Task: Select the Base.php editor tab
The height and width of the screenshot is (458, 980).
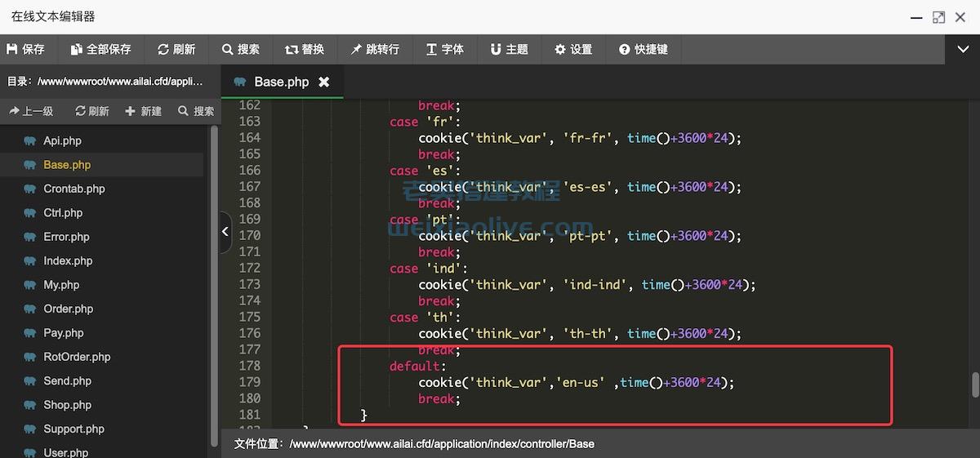Action: point(280,82)
